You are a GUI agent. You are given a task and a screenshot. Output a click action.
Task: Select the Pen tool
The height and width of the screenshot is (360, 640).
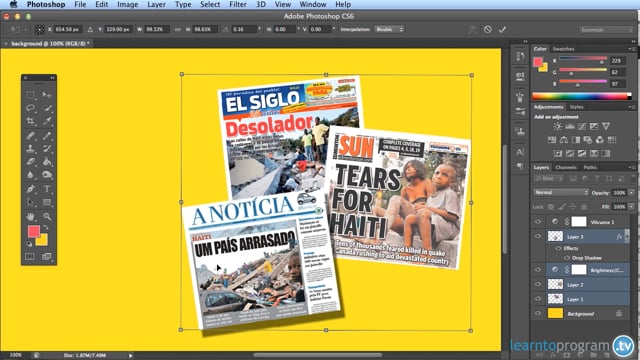pyautogui.click(x=31, y=189)
